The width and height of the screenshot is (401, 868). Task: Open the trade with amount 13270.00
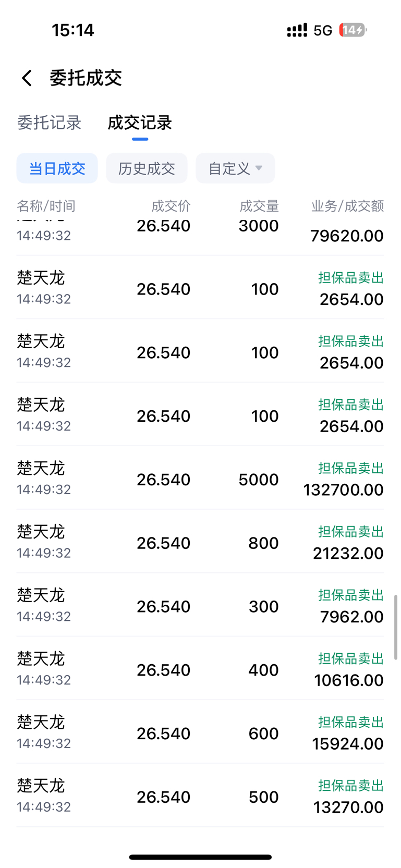[200, 796]
